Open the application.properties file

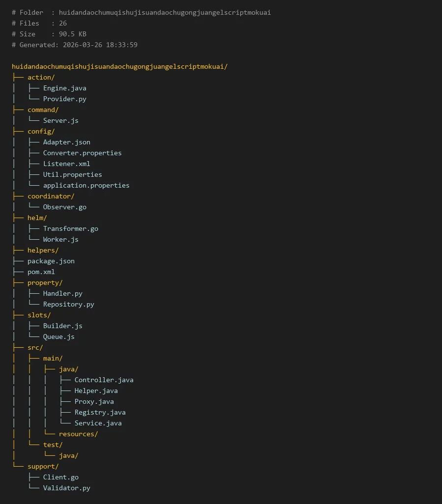pos(86,185)
